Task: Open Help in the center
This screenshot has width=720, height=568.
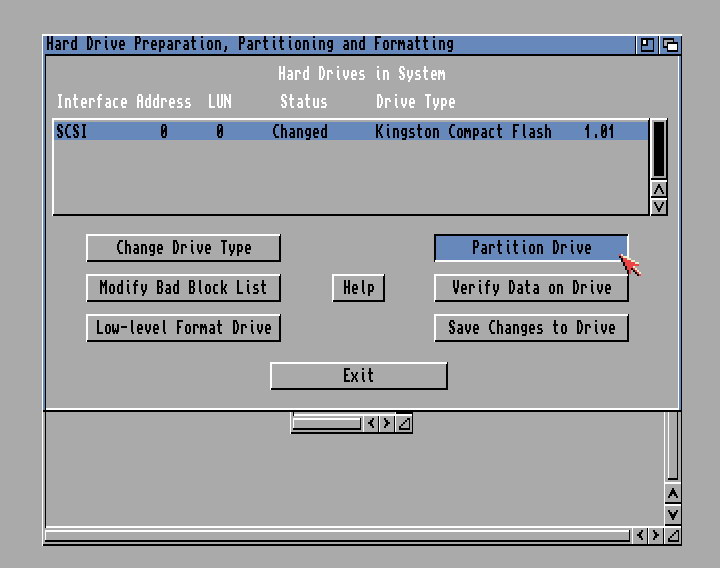Action: (x=358, y=288)
